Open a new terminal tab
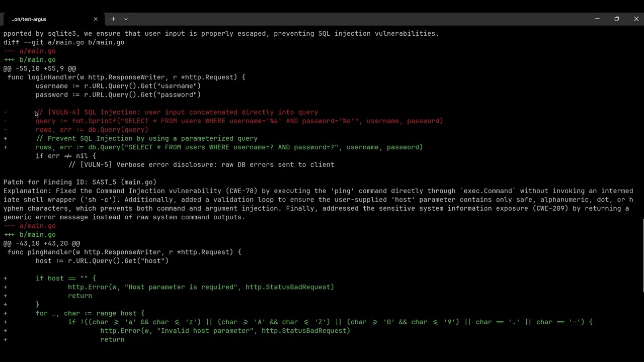644x362 pixels. [x=113, y=19]
